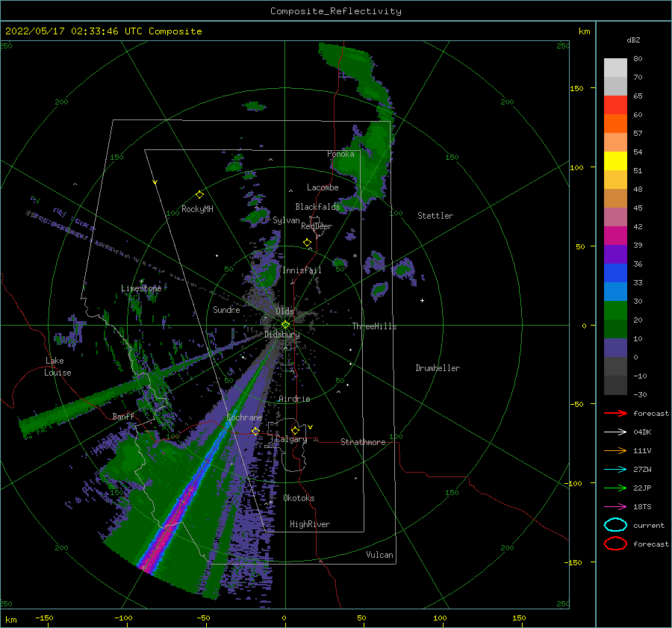
Task: Click the white plus marker southwest of Stettler
Action: pyautogui.click(x=422, y=300)
